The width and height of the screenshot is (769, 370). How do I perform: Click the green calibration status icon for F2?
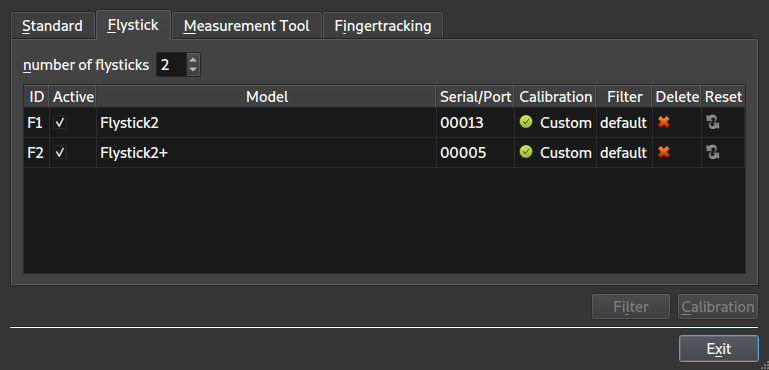(x=526, y=152)
